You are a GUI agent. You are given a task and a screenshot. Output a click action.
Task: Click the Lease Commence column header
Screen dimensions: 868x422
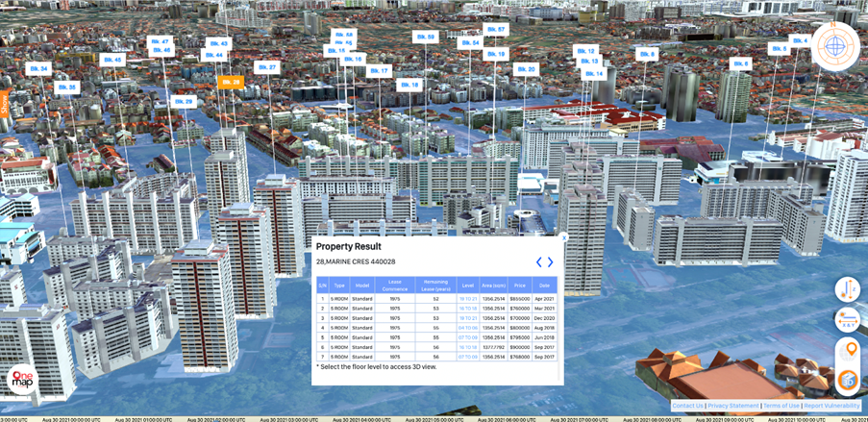point(395,285)
